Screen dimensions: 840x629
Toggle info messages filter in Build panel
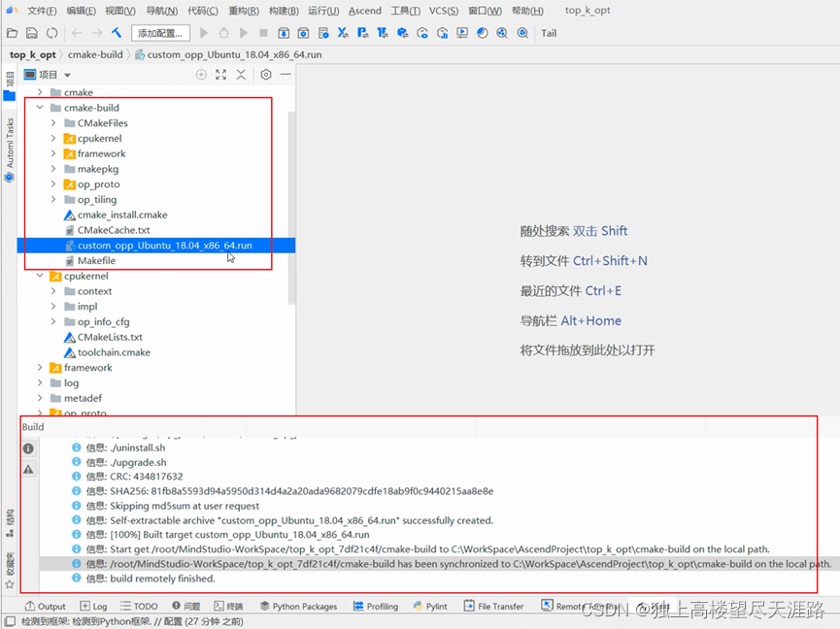point(28,447)
